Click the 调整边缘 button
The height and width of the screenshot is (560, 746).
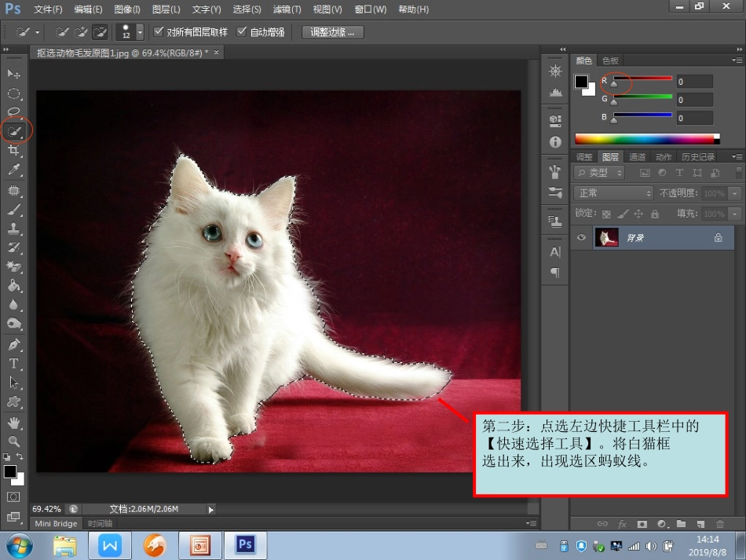pos(332,32)
